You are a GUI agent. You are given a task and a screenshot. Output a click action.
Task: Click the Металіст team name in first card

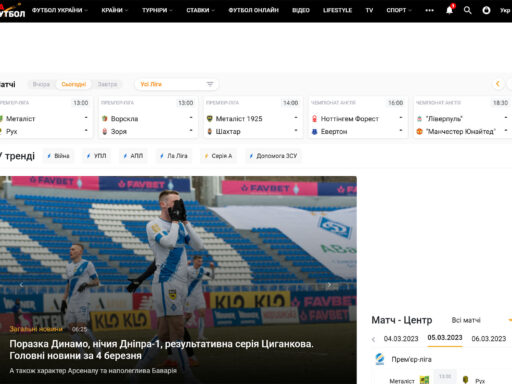pos(20,119)
